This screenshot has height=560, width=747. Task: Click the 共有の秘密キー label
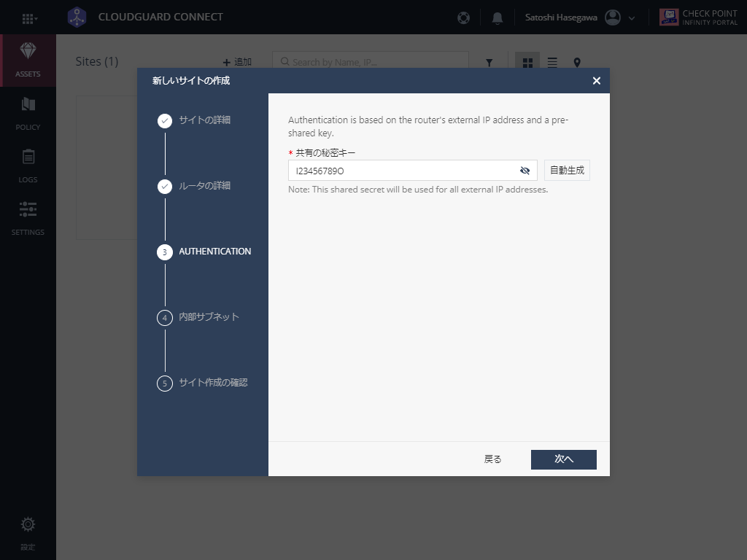[x=325, y=153]
